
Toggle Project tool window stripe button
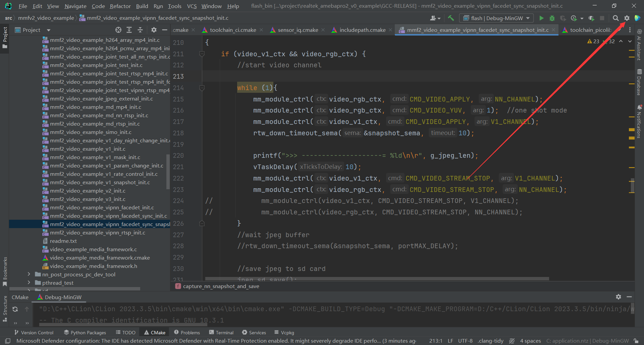[5, 38]
